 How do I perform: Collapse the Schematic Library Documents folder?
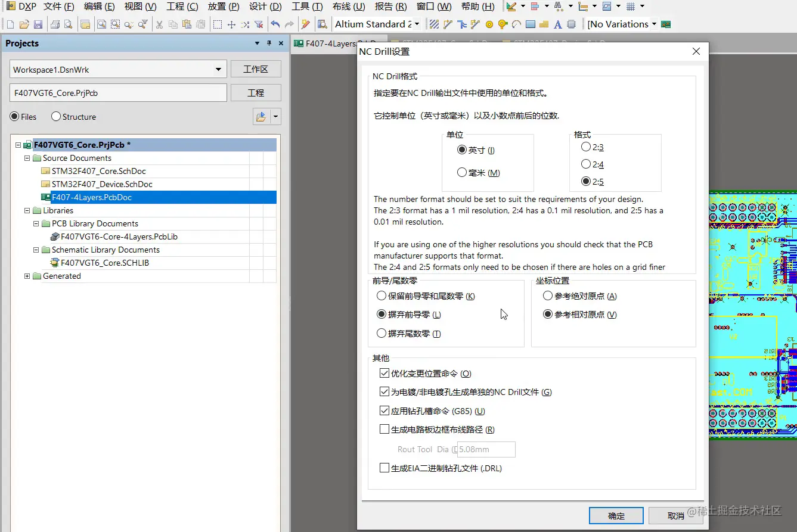click(36, 250)
